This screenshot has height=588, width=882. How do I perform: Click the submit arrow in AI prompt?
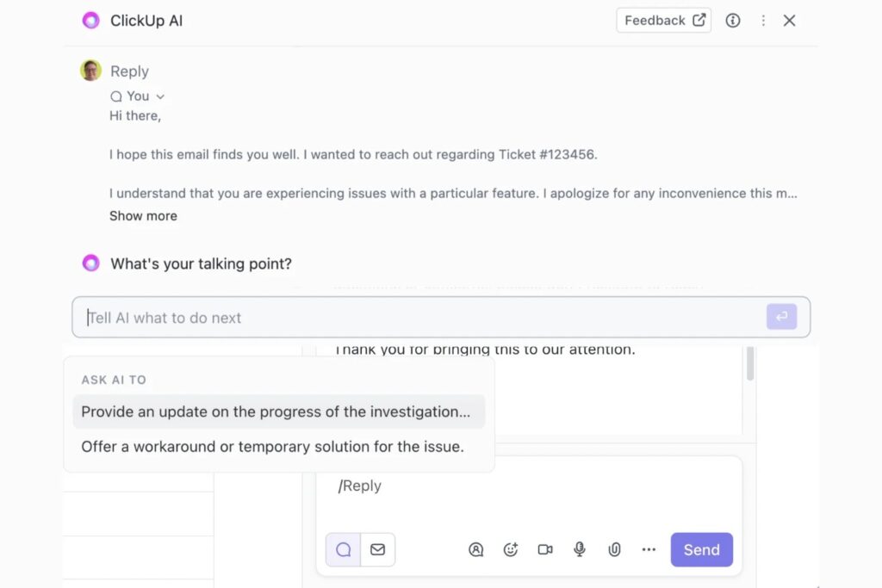point(781,317)
